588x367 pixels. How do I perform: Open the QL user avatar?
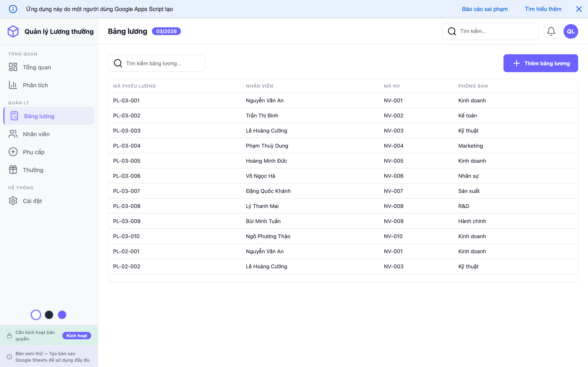570,31
